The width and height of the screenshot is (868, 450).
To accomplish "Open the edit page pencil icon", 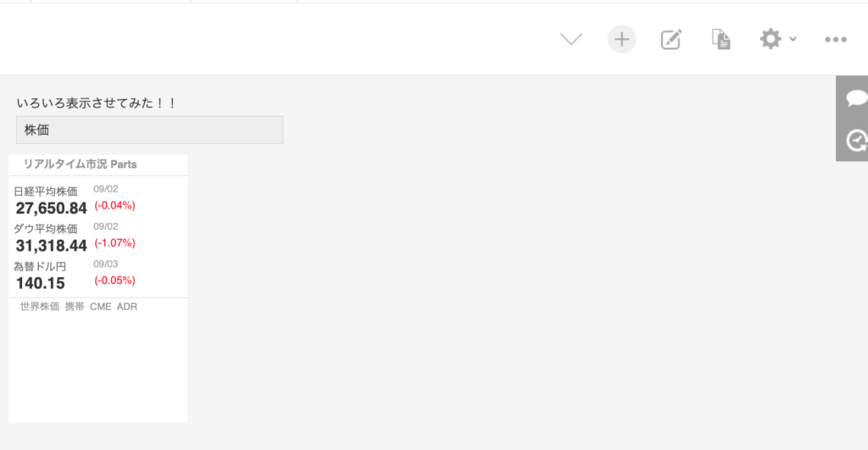I will (670, 39).
